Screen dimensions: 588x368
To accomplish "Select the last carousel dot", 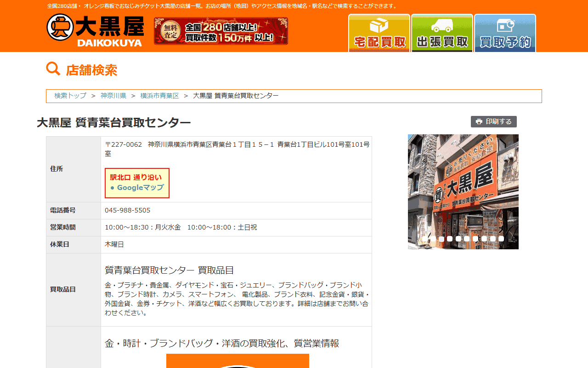I will click(501, 239).
